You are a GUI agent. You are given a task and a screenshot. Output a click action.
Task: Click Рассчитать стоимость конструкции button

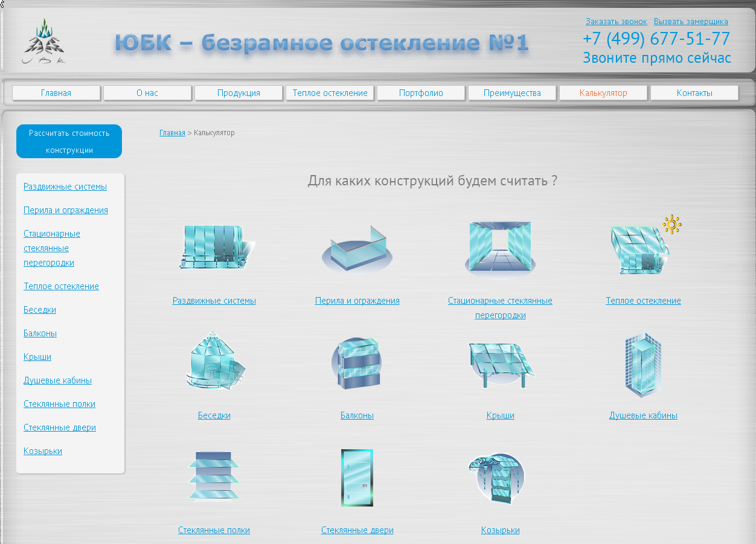[x=69, y=141]
